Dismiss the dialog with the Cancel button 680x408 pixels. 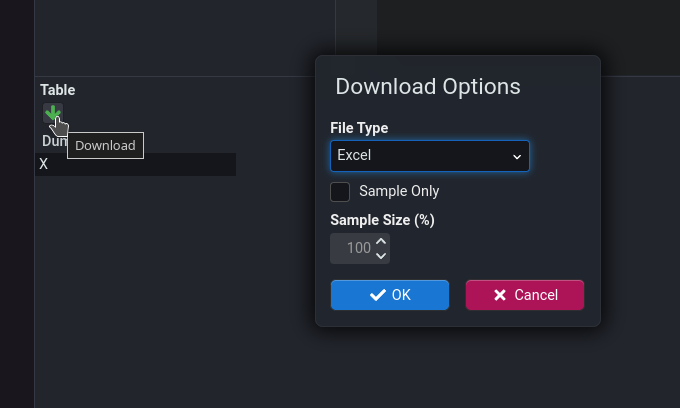point(525,295)
